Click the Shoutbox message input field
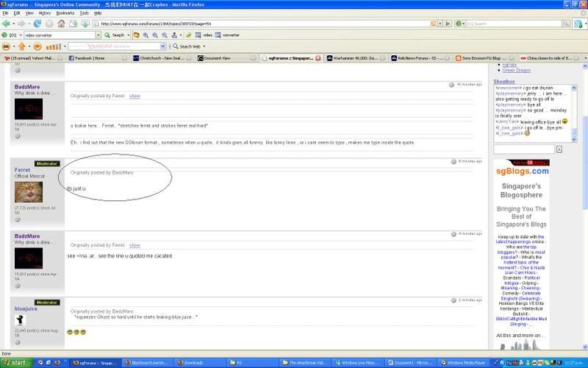This screenshot has width=588, height=368. click(523, 149)
